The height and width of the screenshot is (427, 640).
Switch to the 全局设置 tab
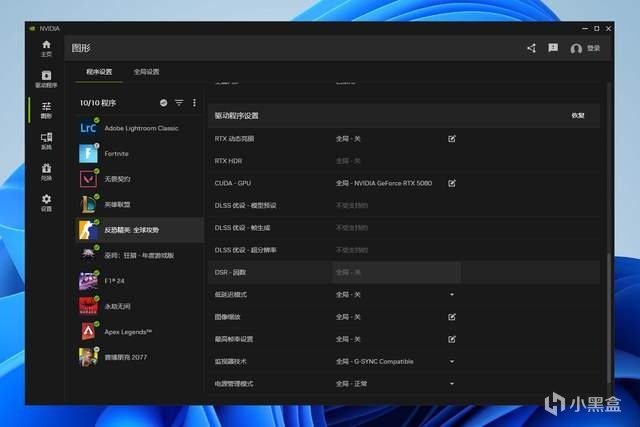pos(147,72)
